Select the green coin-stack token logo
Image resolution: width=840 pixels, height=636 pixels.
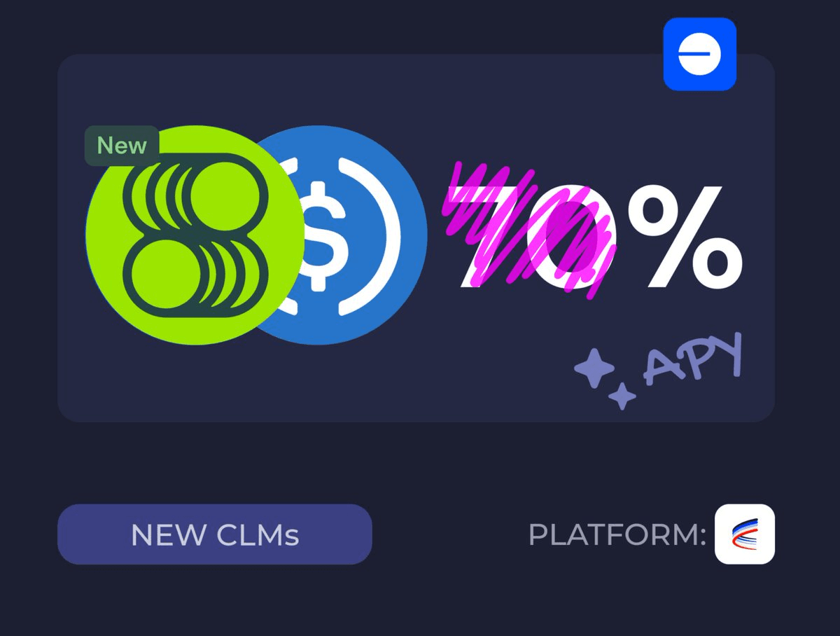pos(195,235)
